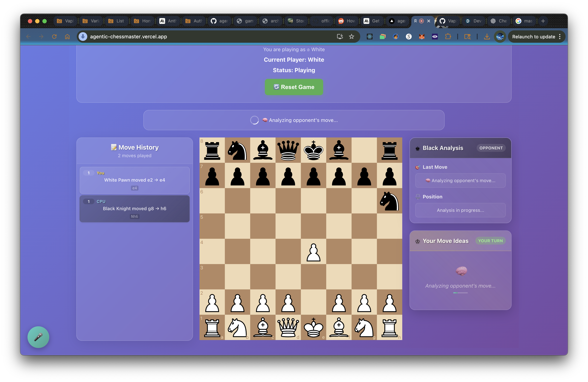Open the browser extensions puzzle icon
Image resolution: width=588 pixels, height=382 pixels.
tap(448, 37)
